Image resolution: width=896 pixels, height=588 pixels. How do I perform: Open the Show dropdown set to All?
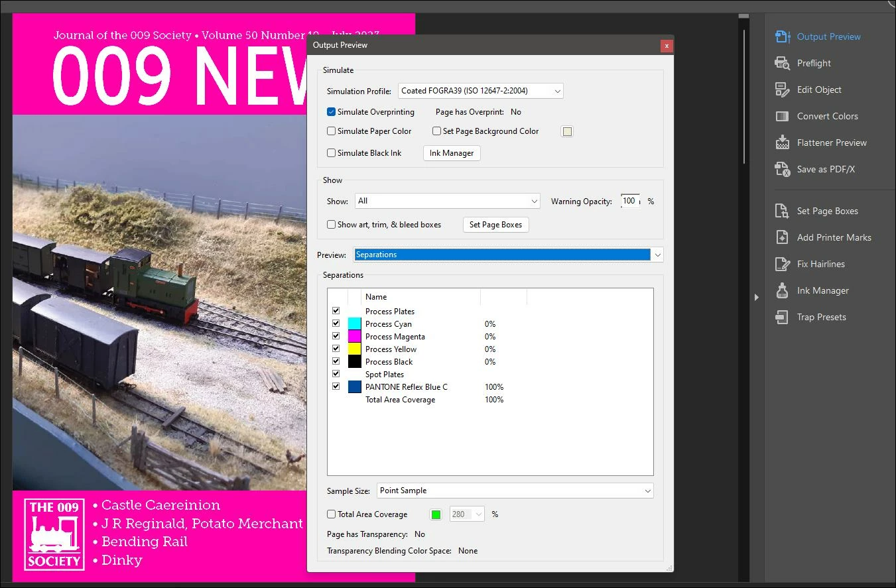(448, 201)
